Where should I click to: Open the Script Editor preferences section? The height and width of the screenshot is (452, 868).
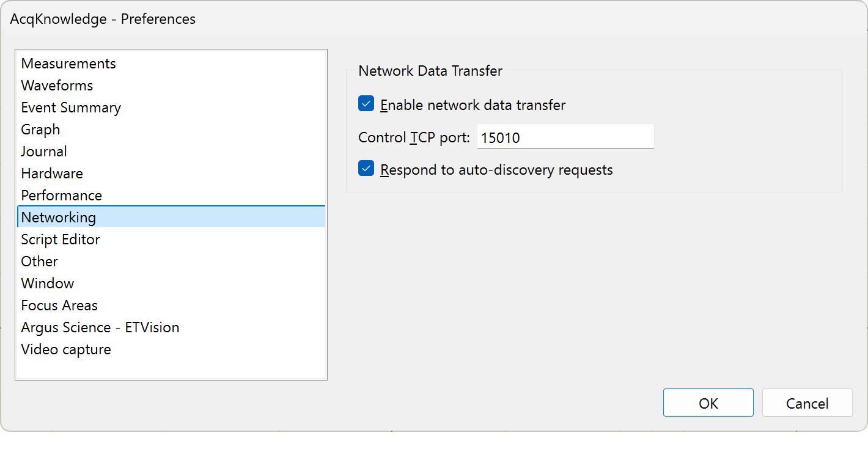[x=61, y=239]
